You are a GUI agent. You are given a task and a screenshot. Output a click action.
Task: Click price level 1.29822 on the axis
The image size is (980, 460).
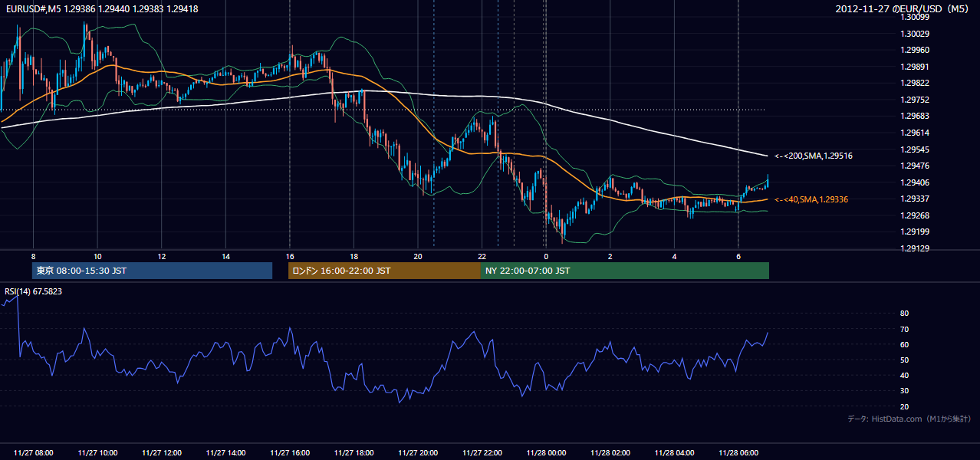[x=916, y=83]
